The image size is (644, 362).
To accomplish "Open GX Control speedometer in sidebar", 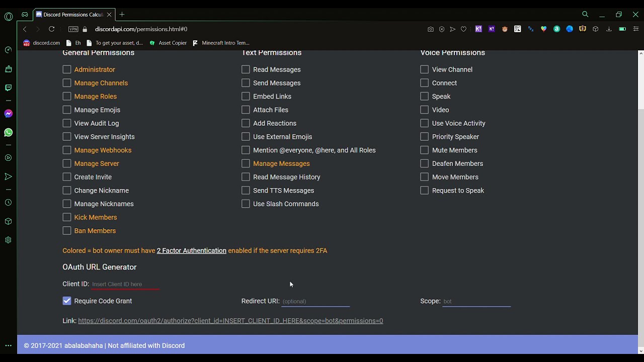I will [x=8, y=50].
